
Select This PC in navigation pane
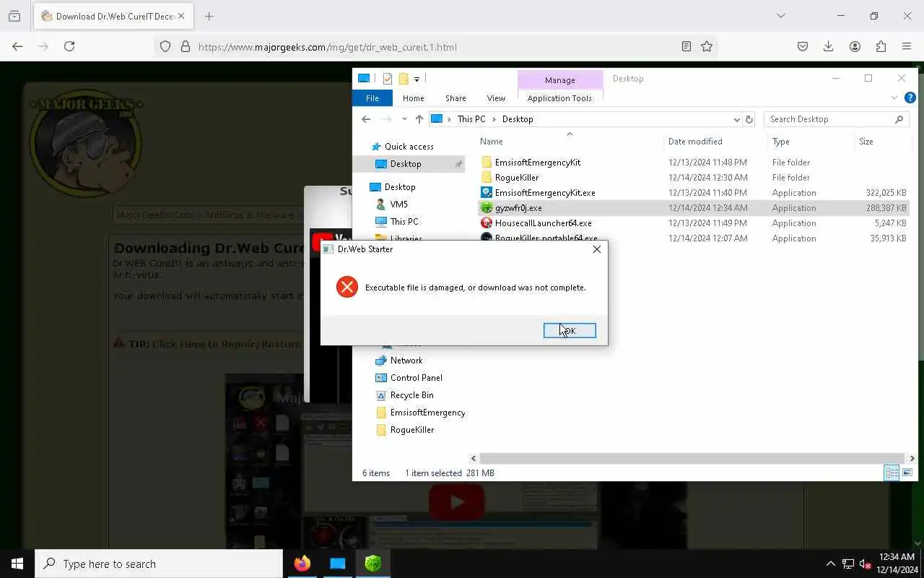point(404,222)
